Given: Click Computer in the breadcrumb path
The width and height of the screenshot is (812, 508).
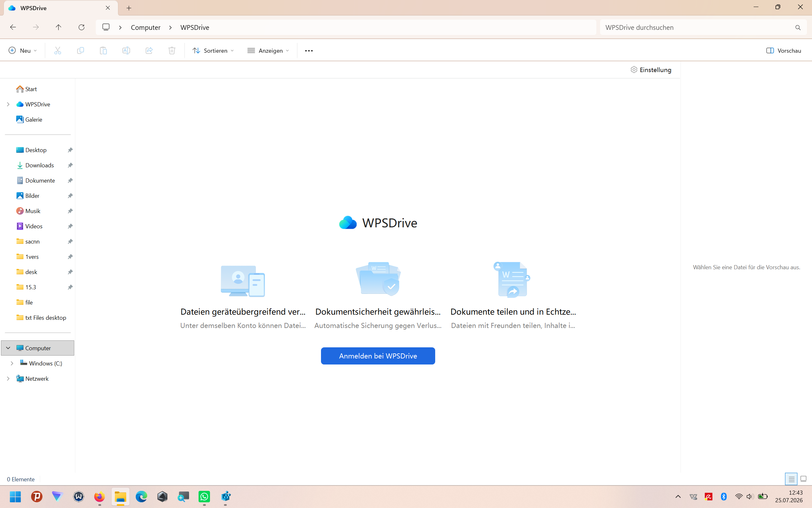Looking at the screenshot, I should (x=146, y=28).
